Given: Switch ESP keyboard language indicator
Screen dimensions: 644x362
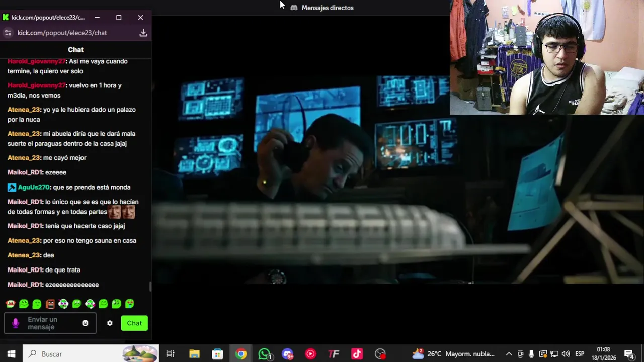Looking at the screenshot, I should point(580,354).
